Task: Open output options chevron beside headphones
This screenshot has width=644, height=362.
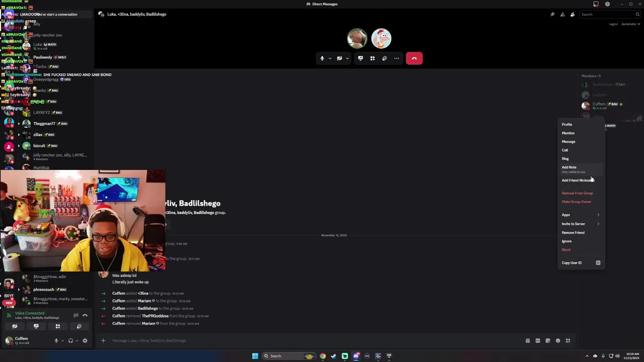Action: pos(77,340)
